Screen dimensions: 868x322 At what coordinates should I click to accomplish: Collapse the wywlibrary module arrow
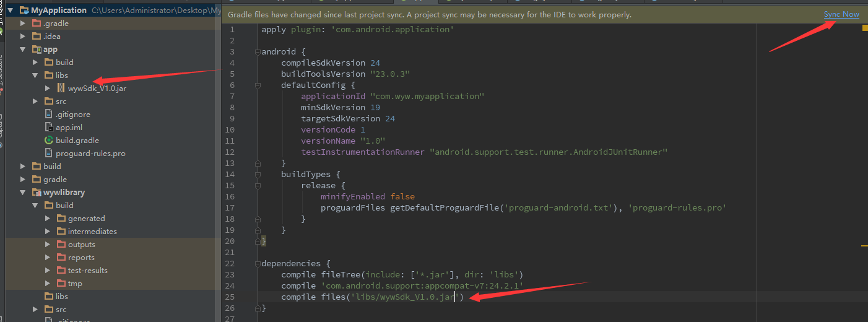pyautogui.click(x=23, y=192)
